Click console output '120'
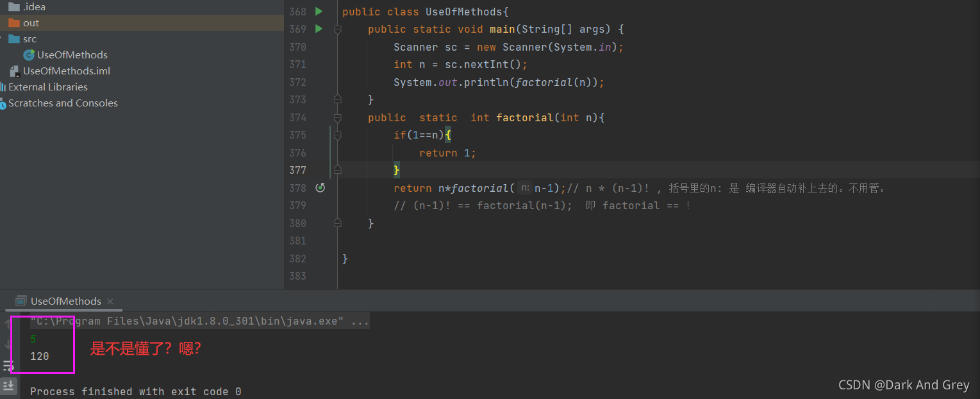 [40, 356]
